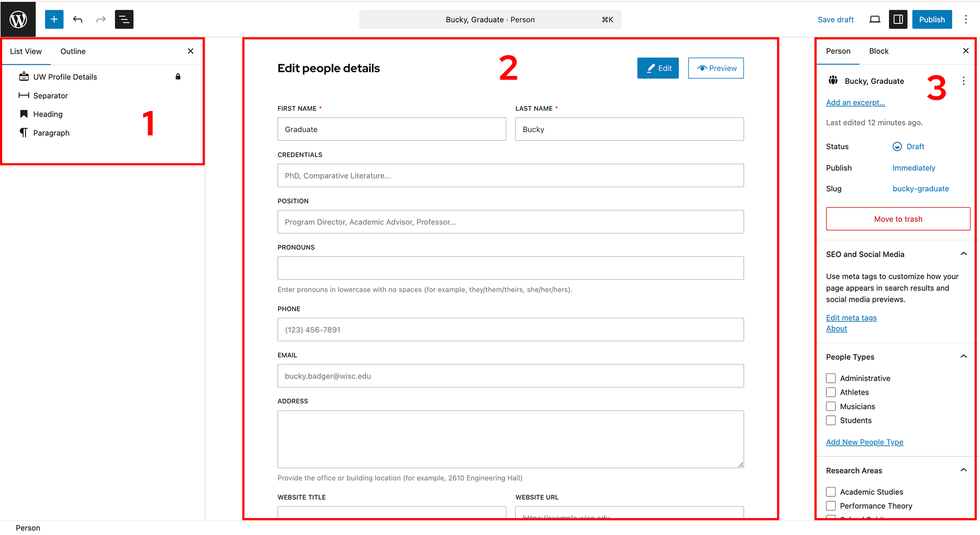Open actions menu beside Bucky, Graduate
Viewport: 980px width, 535px height.
coord(963,81)
